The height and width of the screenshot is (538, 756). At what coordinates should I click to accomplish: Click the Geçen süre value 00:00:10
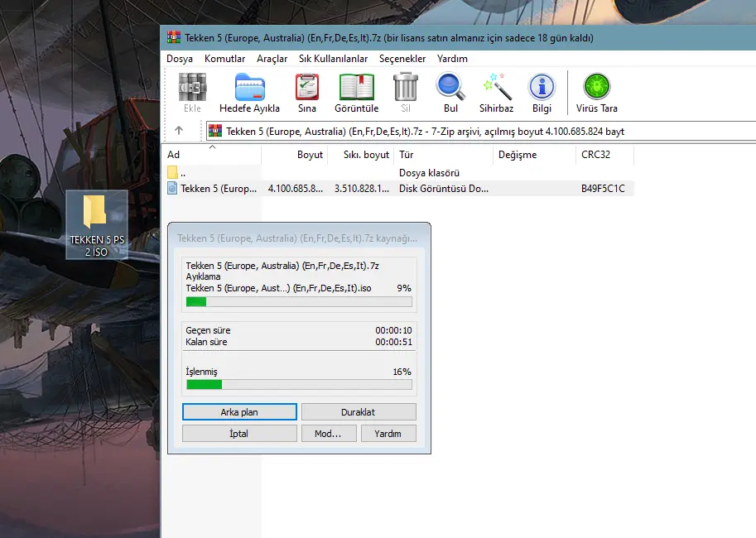click(x=393, y=330)
